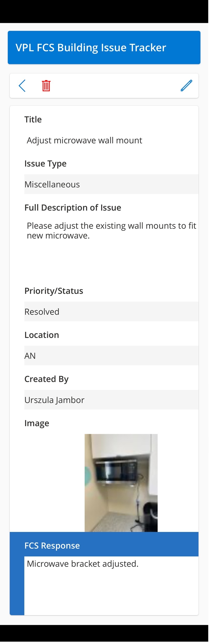Open the Location field showing AN
The width and height of the screenshot is (209, 644).
click(x=111, y=356)
